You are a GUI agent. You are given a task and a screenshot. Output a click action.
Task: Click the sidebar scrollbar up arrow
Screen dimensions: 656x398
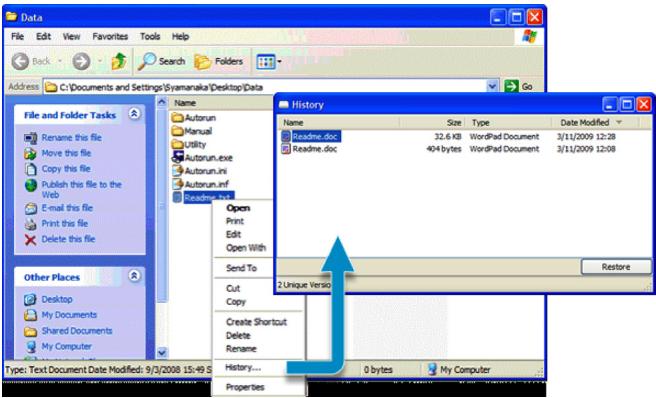coord(162,102)
